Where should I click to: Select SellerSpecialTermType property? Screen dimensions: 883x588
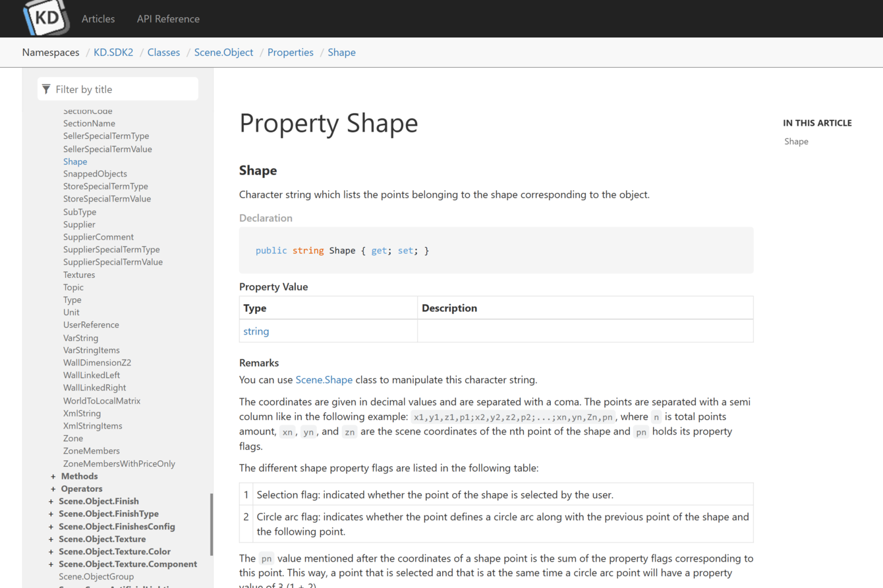point(106,136)
